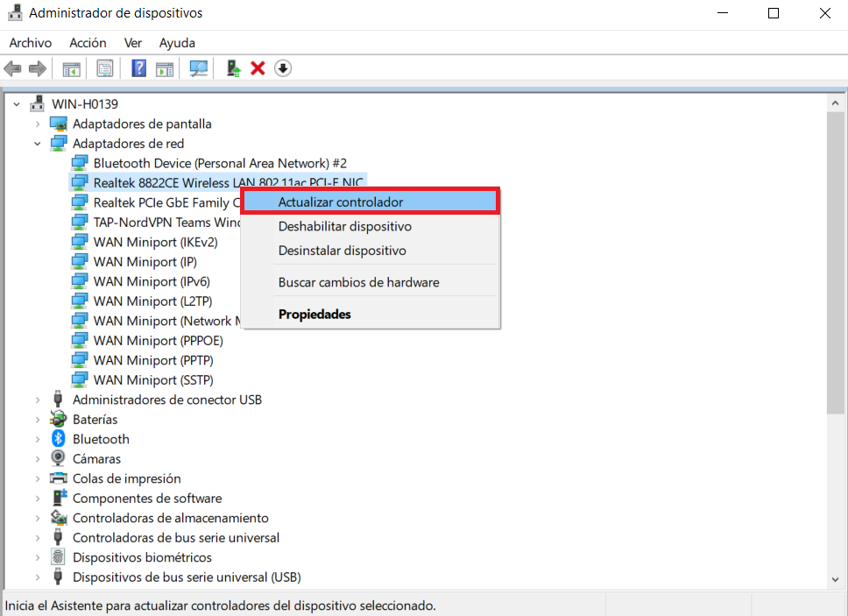
Task: Click the black down-arrow disable device icon
Action: [283, 68]
